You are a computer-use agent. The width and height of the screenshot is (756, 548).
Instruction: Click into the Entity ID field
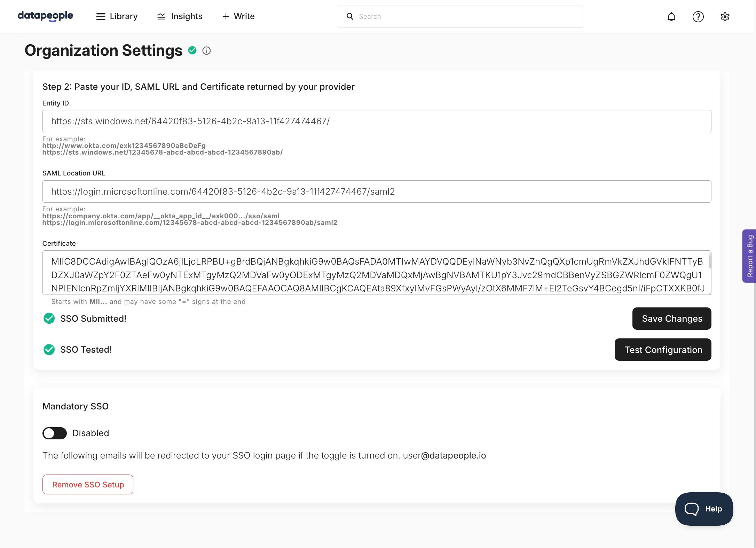(377, 121)
